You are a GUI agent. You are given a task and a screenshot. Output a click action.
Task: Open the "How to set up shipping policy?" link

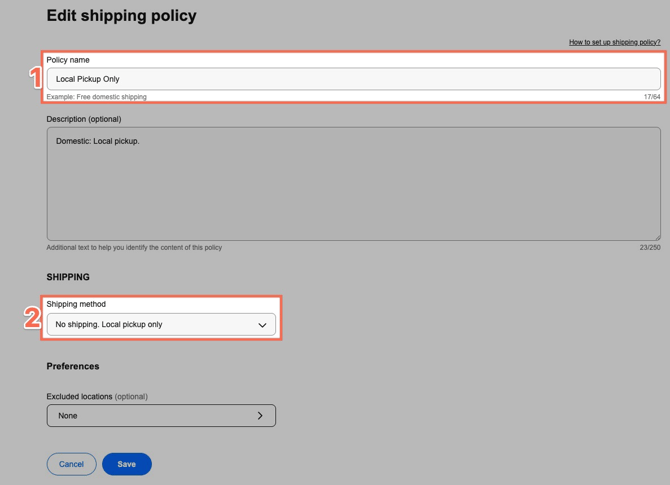[x=614, y=42]
